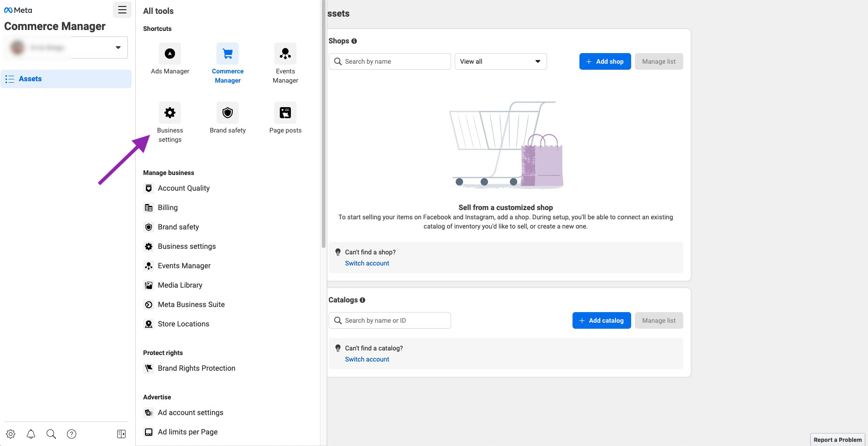Open the Brand safety shield shortcut
868x446 pixels.
pyautogui.click(x=228, y=113)
